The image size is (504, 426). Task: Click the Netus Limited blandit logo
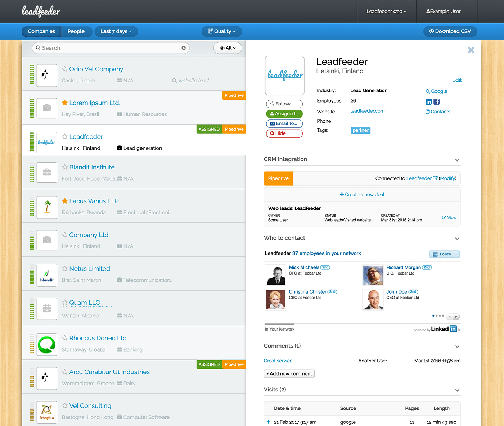coord(47,275)
